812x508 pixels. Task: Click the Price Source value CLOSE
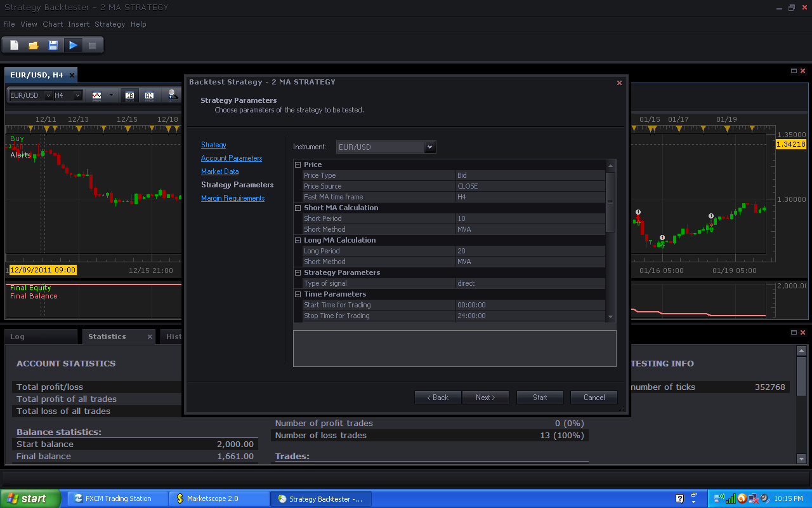(x=530, y=186)
